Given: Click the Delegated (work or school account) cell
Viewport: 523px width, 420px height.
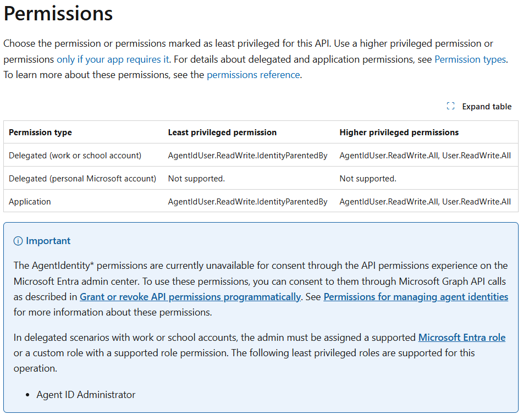Looking at the screenshot, I should pyautogui.click(x=75, y=156).
